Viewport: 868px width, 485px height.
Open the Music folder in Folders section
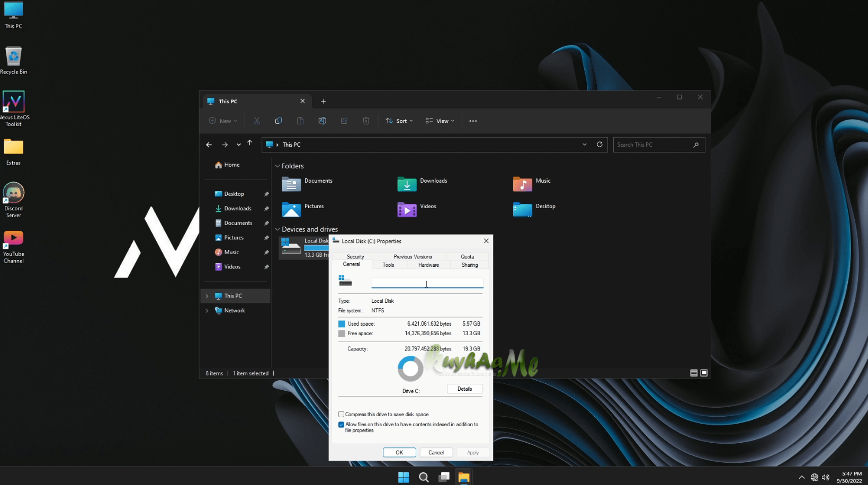click(x=532, y=184)
